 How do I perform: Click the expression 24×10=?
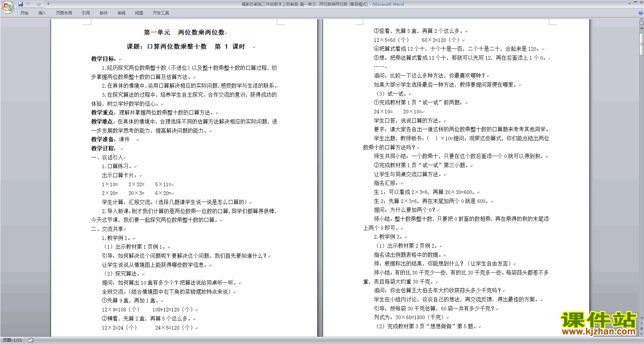click(383, 111)
